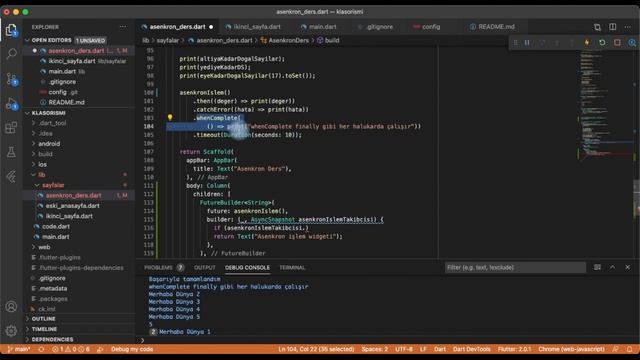
Task: Click the feedback icon in status bar
Action: (x=616, y=349)
